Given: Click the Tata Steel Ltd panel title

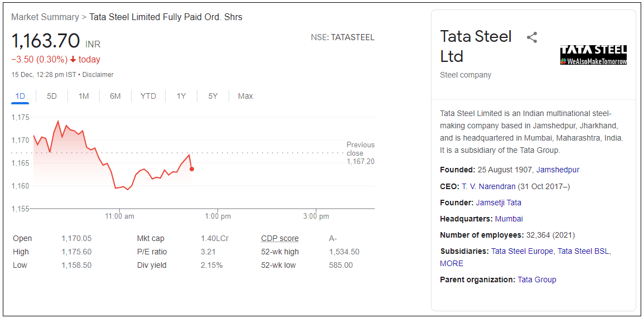Looking at the screenshot, I should (476, 46).
